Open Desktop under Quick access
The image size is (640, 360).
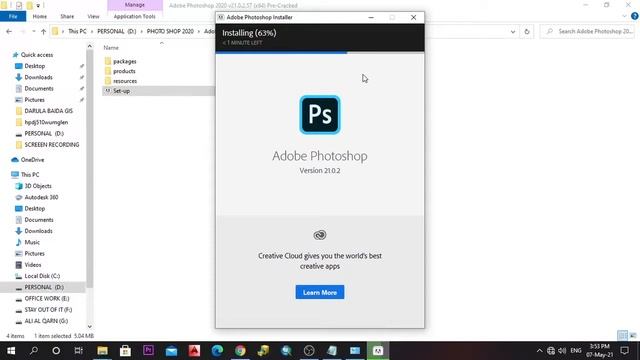35,66
